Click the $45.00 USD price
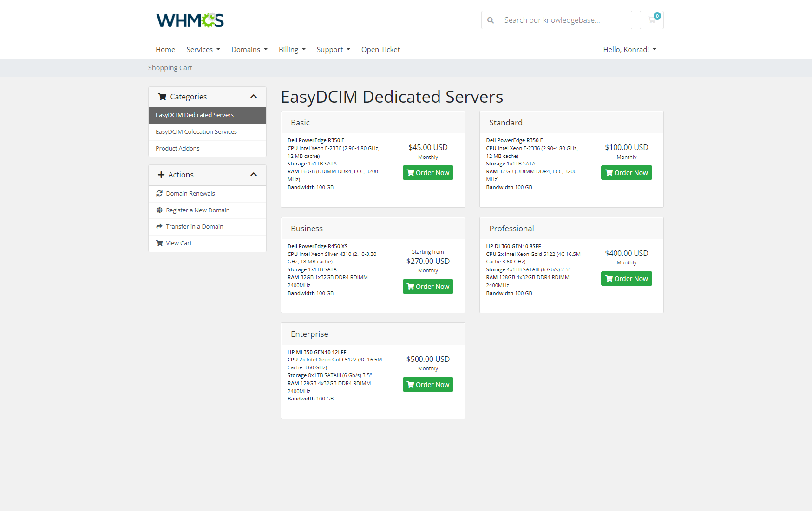The height and width of the screenshot is (511, 812). click(428, 147)
